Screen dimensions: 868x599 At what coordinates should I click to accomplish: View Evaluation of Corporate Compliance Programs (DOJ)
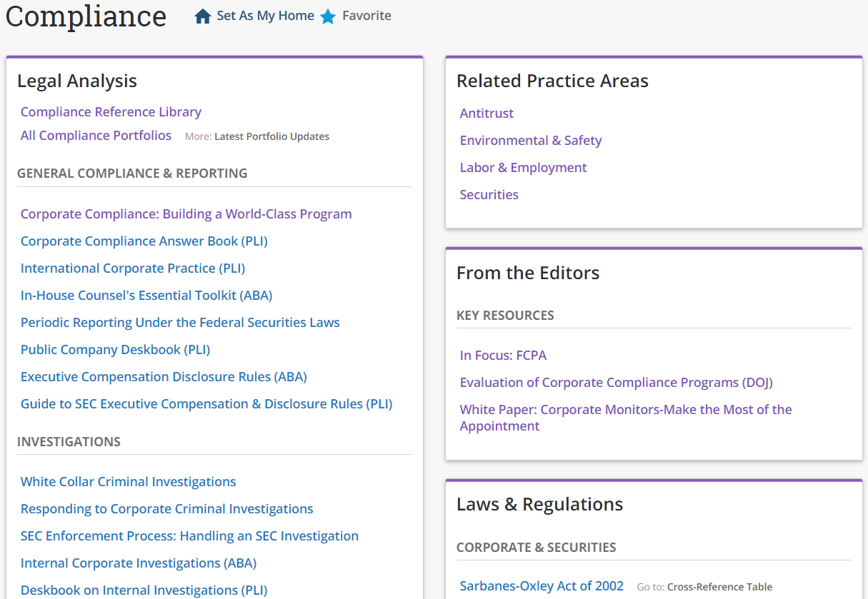[616, 383]
